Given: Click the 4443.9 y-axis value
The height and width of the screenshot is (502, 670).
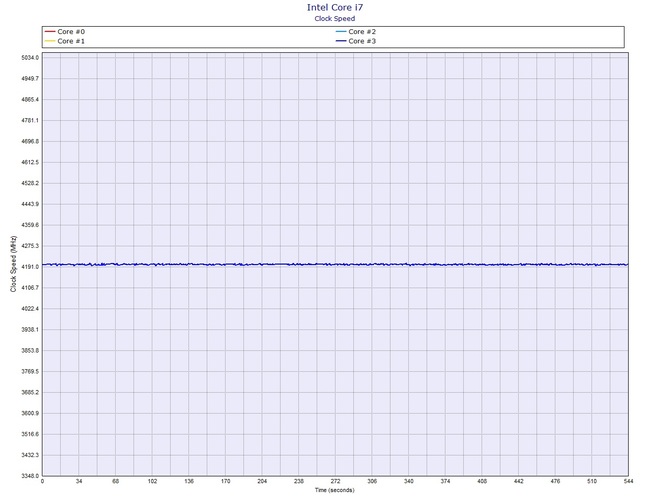Looking at the screenshot, I should tap(30, 204).
